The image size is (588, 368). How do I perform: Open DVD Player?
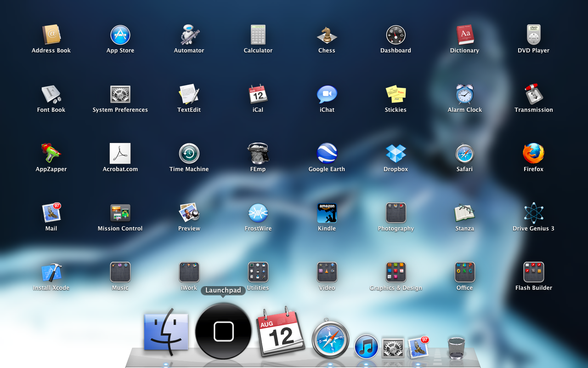click(534, 35)
